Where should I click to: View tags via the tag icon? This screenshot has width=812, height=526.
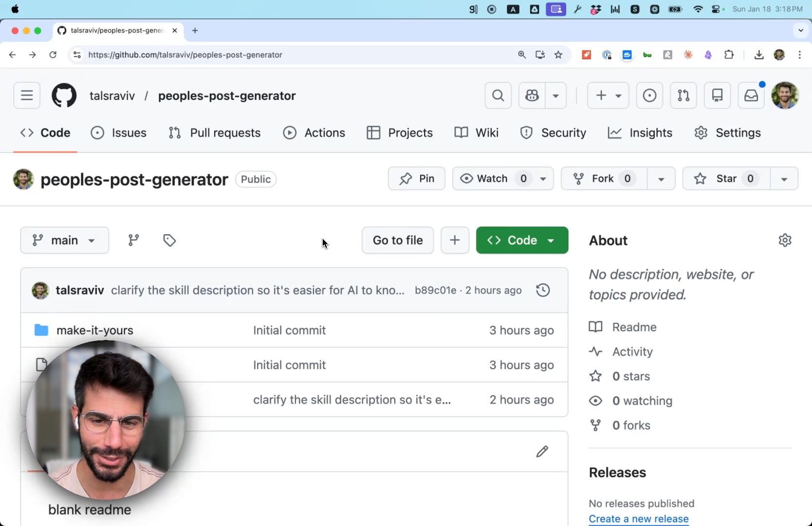coord(169,240)
